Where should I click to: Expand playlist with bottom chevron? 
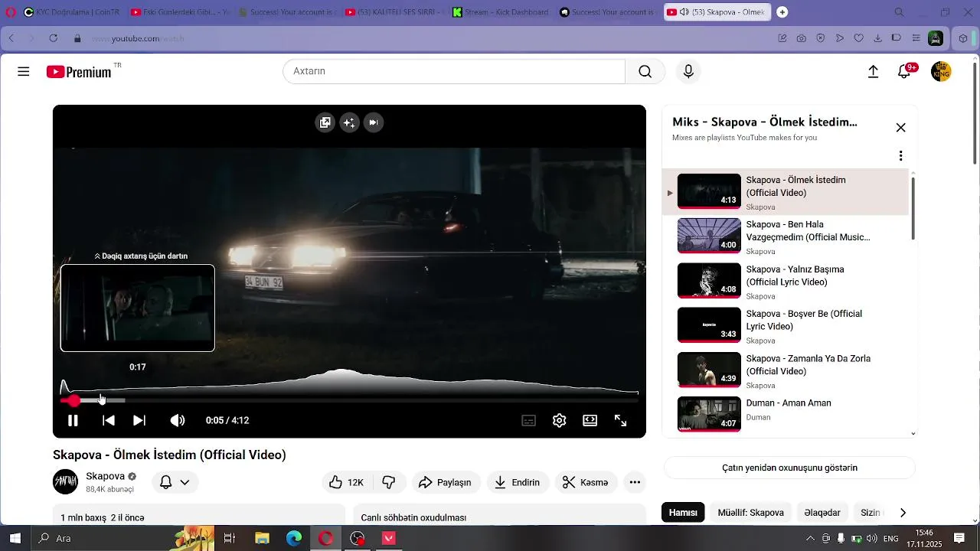913,434
